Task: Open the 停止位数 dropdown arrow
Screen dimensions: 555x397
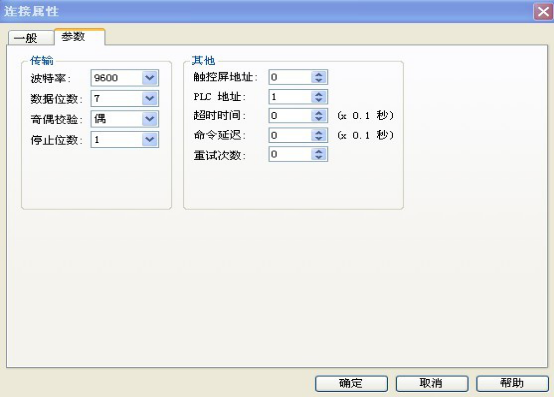Action: (x=150, y=139)
